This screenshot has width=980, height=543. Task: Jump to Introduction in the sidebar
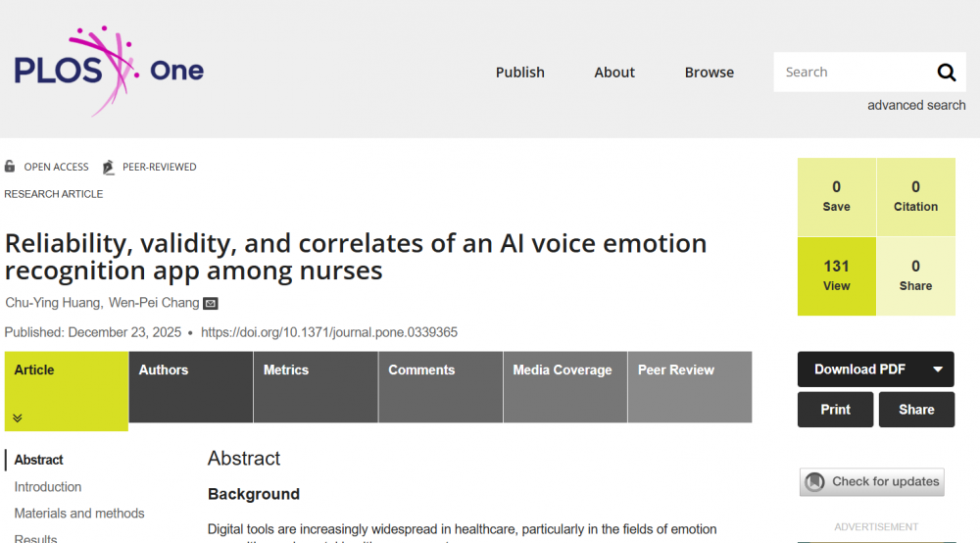click(x=48, y=487)
